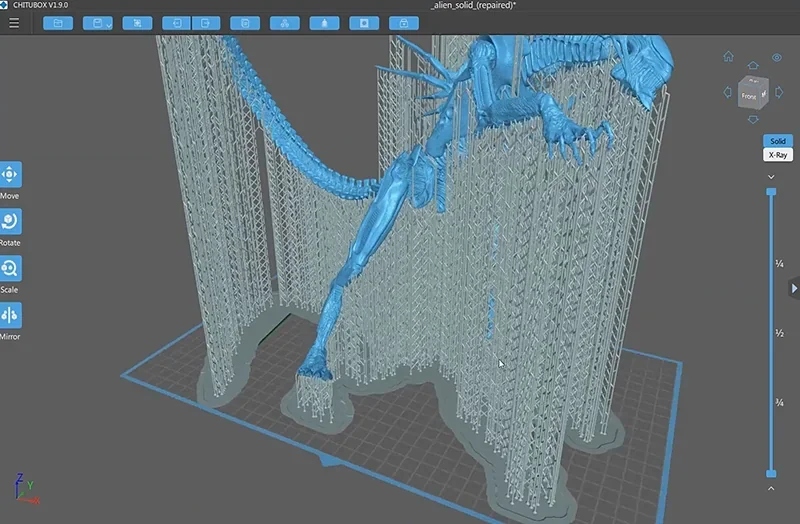Viewport: 800px width, 524px height.
Task: Click the save project icon
Action: click(x=96, y=23)
